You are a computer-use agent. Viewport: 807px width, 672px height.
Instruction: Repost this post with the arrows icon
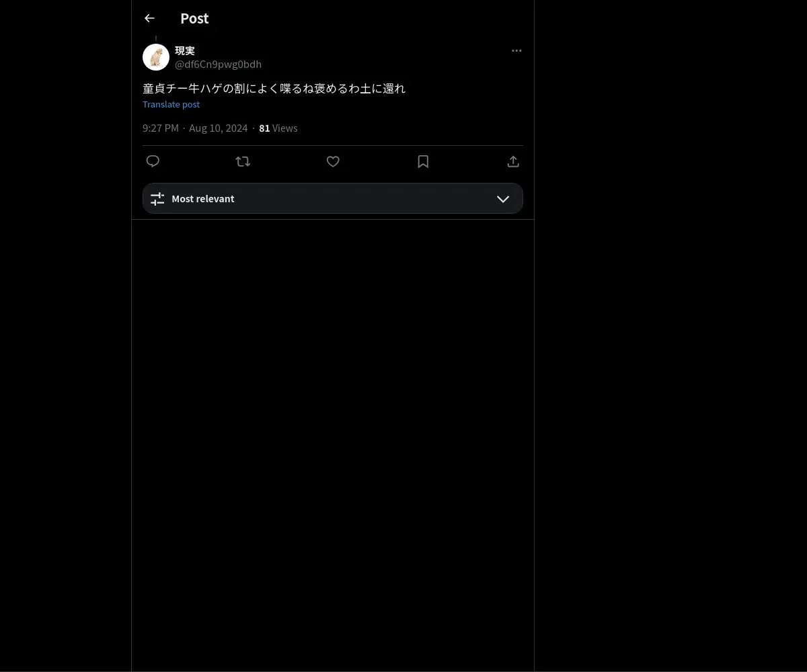coord(243,161)
